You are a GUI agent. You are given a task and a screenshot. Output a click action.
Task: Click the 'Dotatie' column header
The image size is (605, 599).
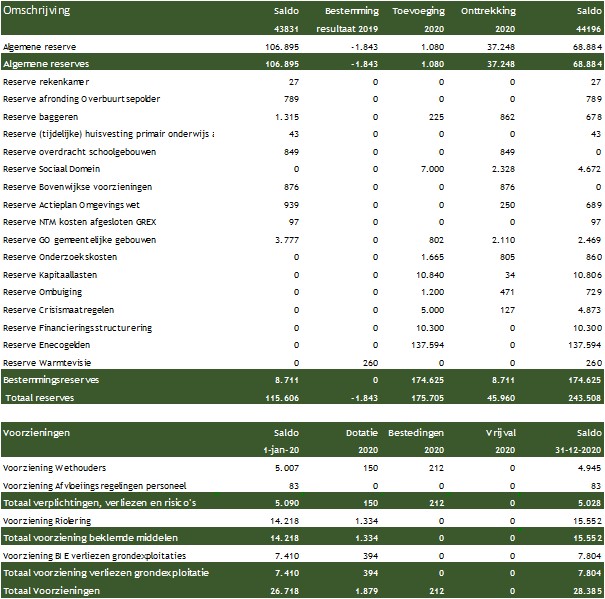tap(361, 432)
